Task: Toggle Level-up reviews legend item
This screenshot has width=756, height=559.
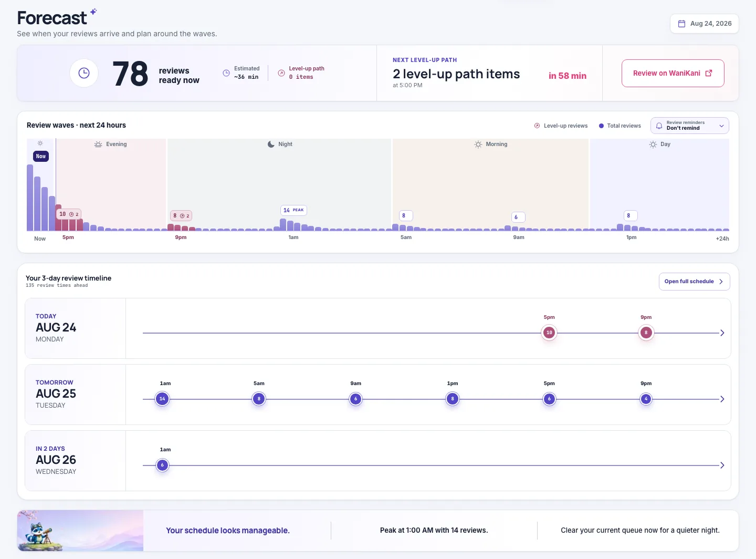Action: [x=561, y=126]
